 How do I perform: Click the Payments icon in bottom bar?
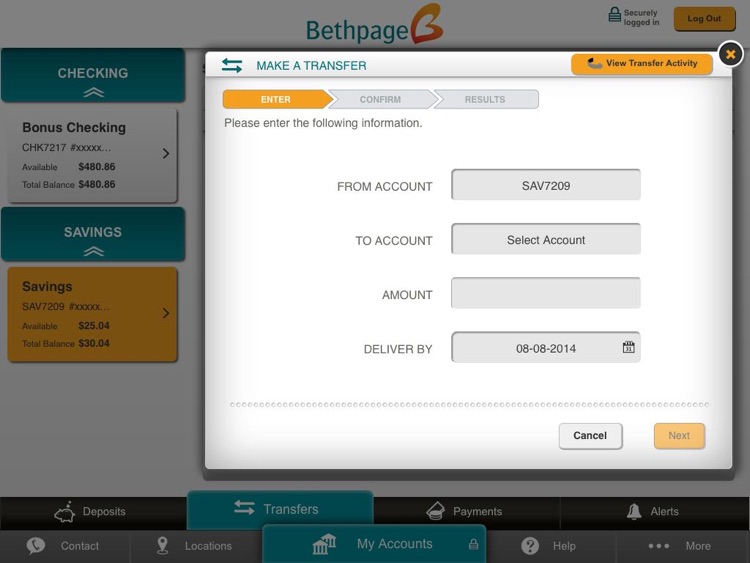tap(435, 511)
